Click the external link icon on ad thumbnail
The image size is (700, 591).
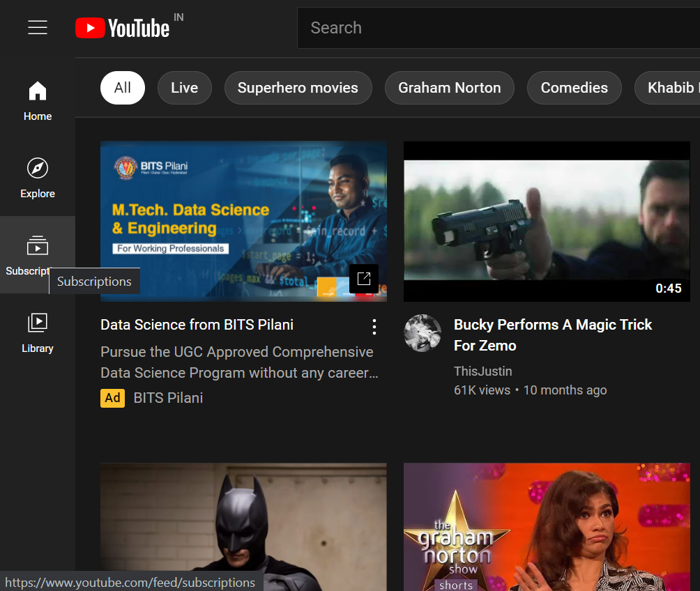pyautogui.click(x=364, y=279)
